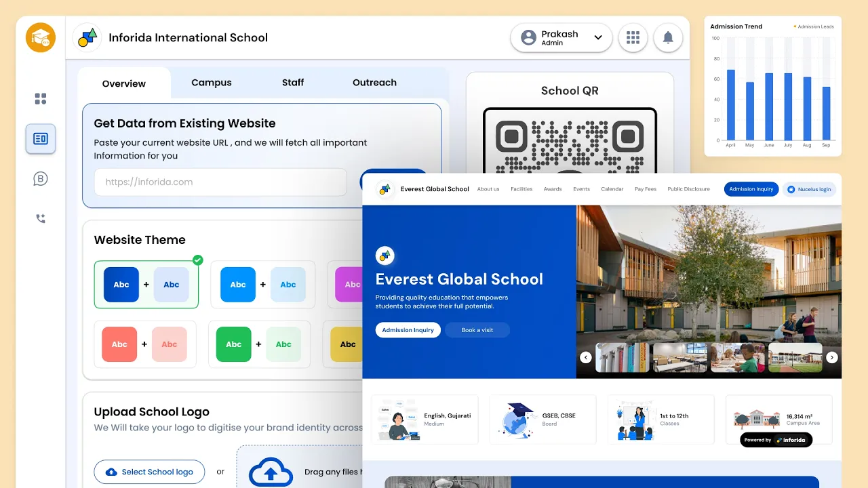The width and height of the screenshot is (868, 488).
Task: Click the language medium illustration icon
Action: click(399, 420)
